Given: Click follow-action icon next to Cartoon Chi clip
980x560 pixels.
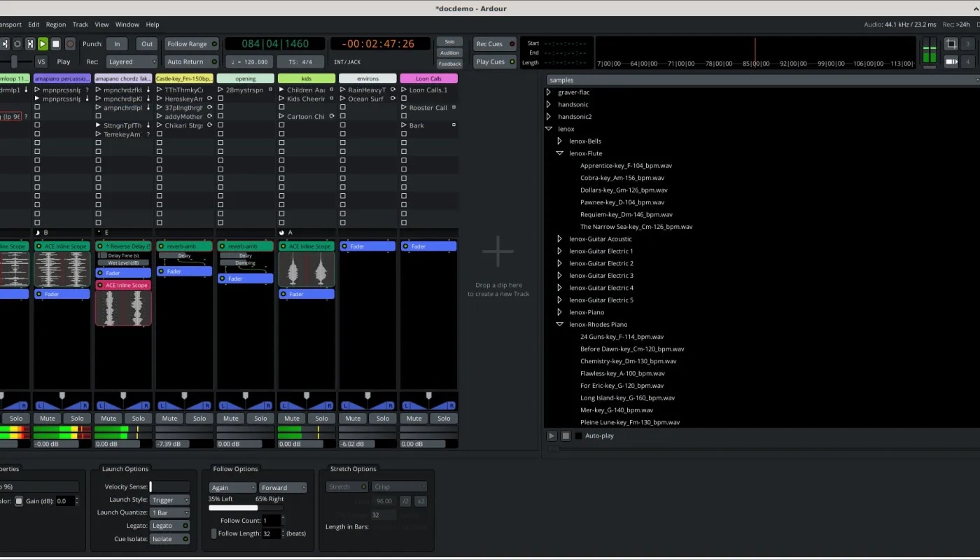Looking at the screenshot, I should (332, 117).
